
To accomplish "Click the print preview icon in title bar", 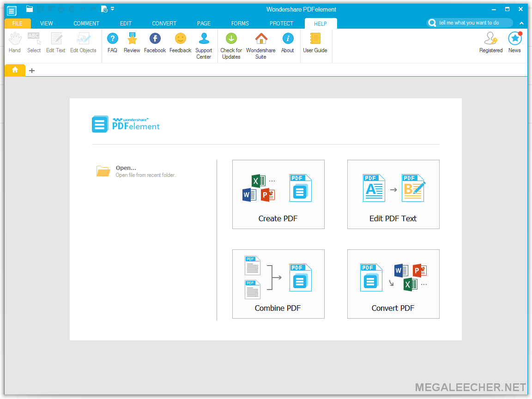I will coord(72,9).
